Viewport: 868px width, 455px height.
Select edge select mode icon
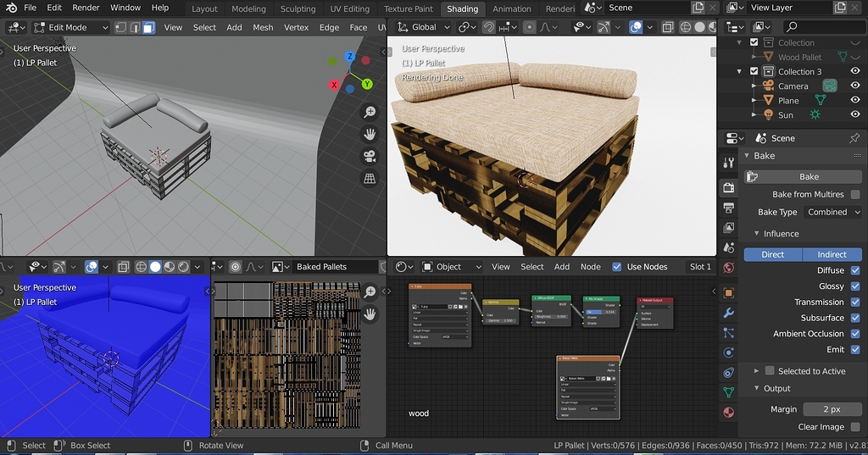pos(135,27)
